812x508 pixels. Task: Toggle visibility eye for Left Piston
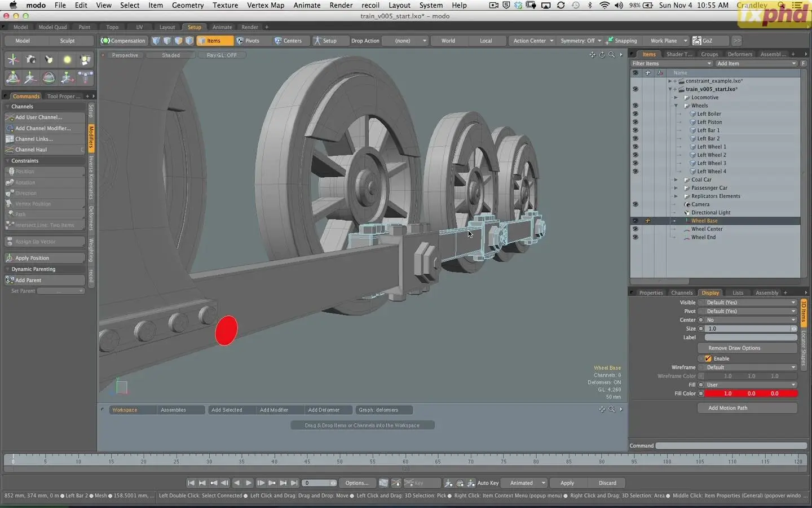[635, 122]
